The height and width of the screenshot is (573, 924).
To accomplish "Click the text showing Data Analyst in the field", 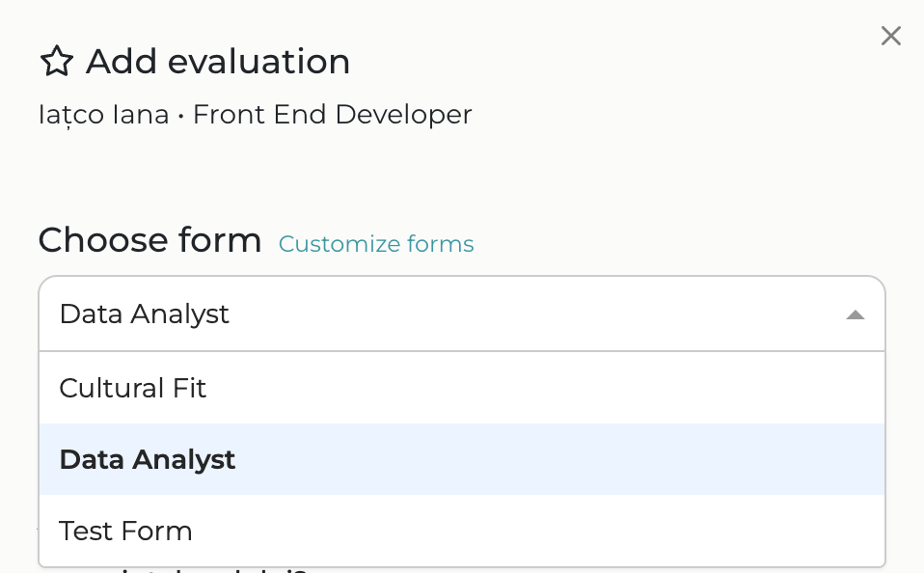I will (144, 314).
